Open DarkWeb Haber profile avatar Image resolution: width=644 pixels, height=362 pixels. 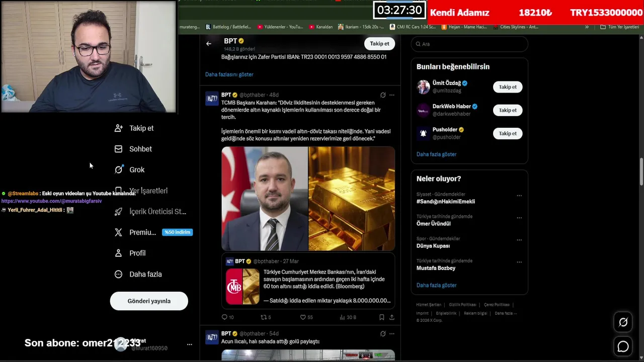[423, 110]
